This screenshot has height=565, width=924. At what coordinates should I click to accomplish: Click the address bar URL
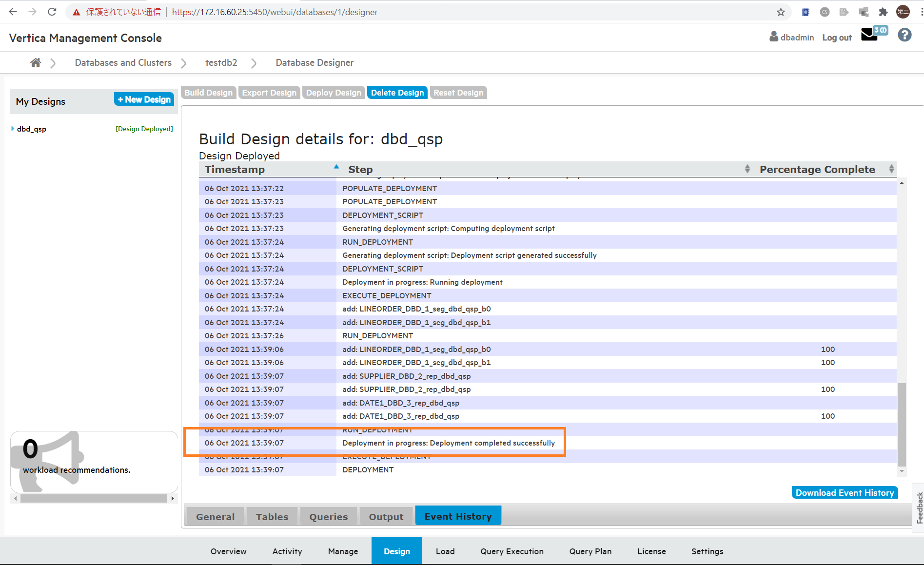tap(275, 12)
